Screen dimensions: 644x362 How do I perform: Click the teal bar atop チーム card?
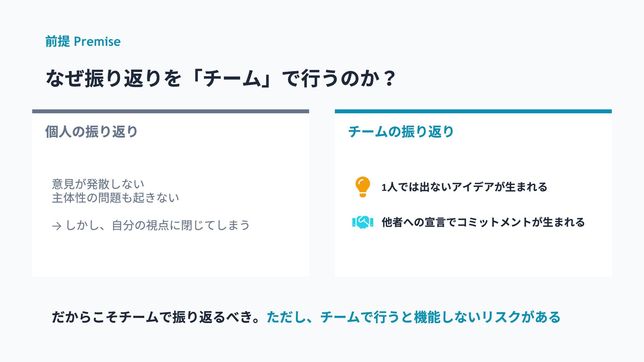[473, 111]
